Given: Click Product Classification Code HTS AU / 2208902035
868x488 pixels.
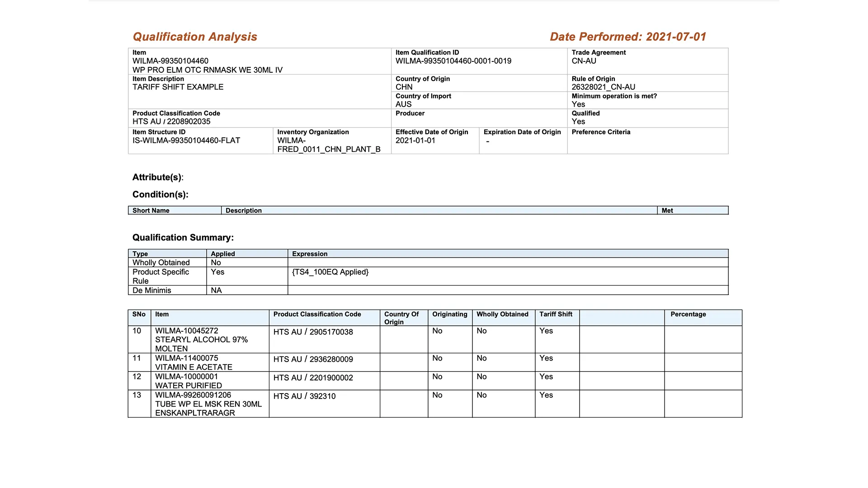Looking at the screenshot, I should [x=171, y=122].
